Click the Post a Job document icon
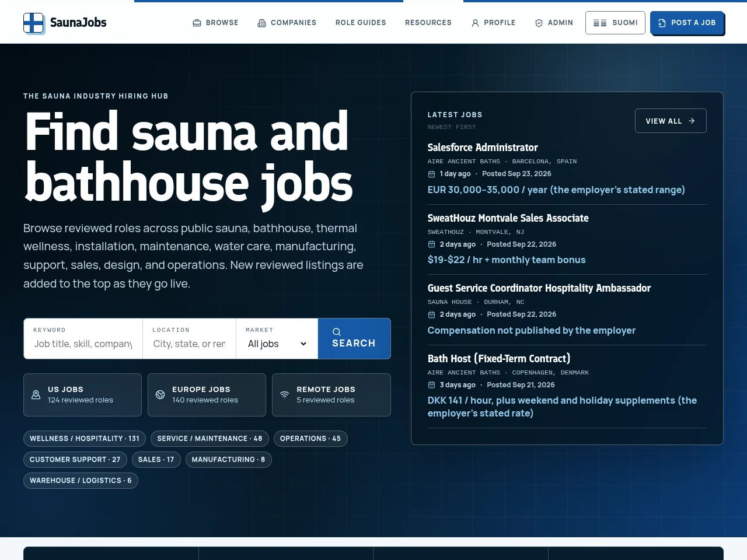Viewport: 747px width, 560px height. (662, 23)
